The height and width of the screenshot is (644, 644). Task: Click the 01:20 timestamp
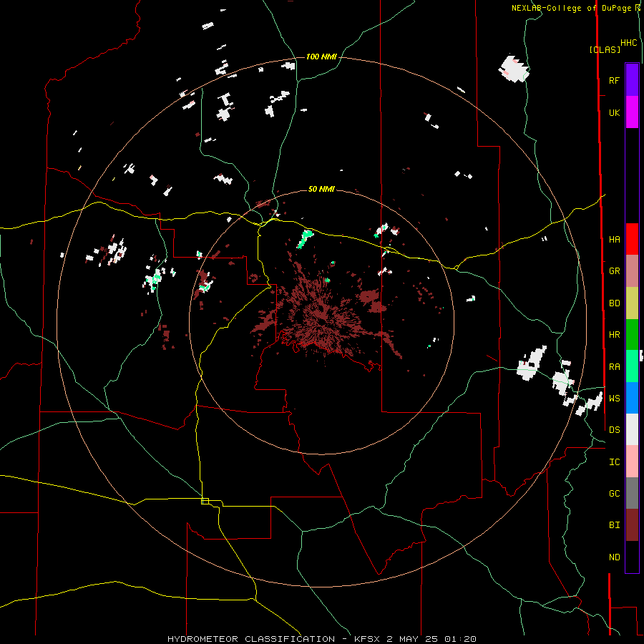coord(460,639)
